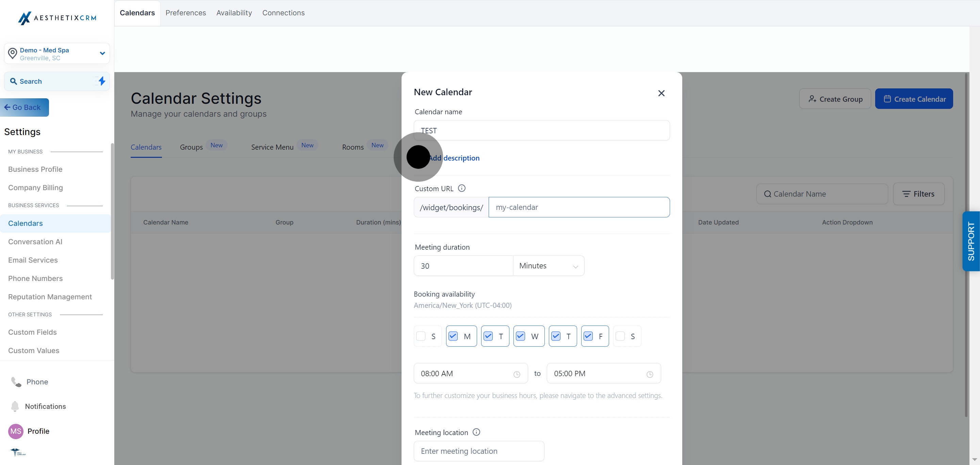The width and height of the screenshot is (980, 465).
Task: Click the Add description link
Action: [454, 158]
